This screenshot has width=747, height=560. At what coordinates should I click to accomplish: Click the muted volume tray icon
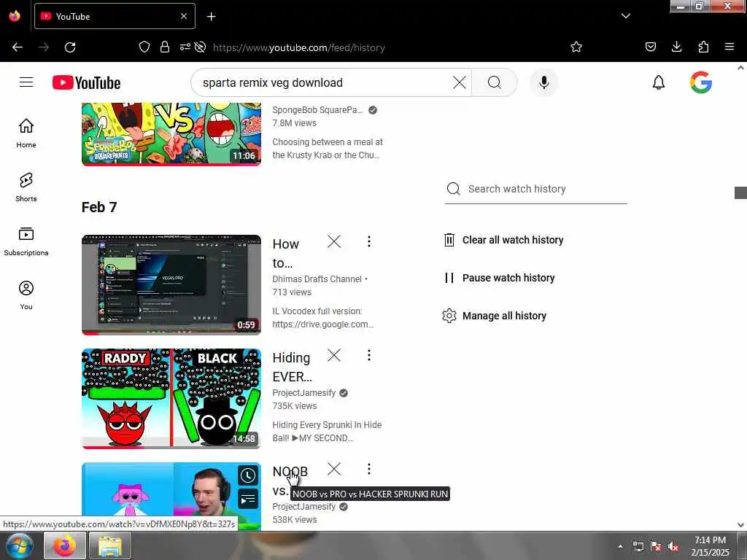[x=673, y=547]
